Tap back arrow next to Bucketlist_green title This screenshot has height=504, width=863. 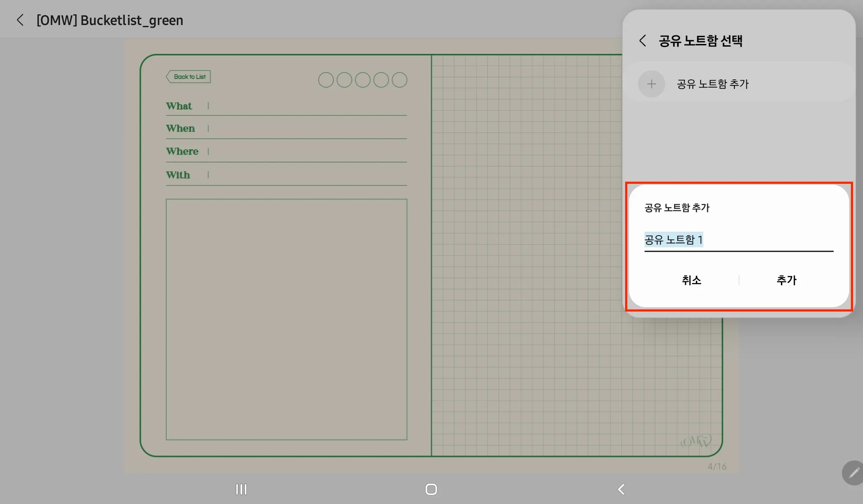pos(20,20)
